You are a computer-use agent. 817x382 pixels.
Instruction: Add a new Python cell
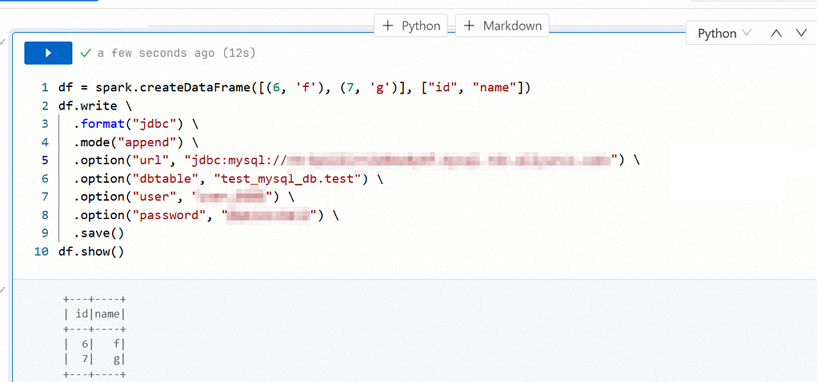411,26
